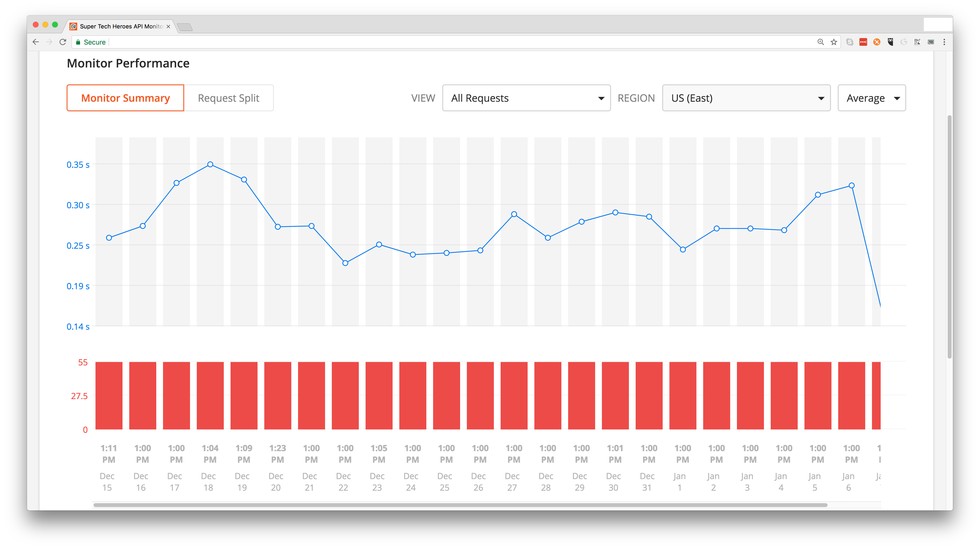
Task: Switch to Request Split tab
Action: [228, 98]
